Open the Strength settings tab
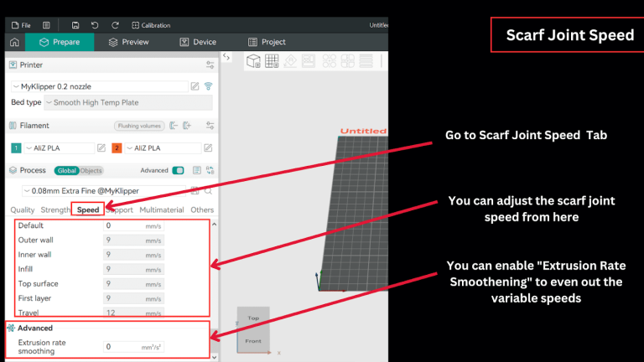 pyautogui.click(x=55, y=209)
